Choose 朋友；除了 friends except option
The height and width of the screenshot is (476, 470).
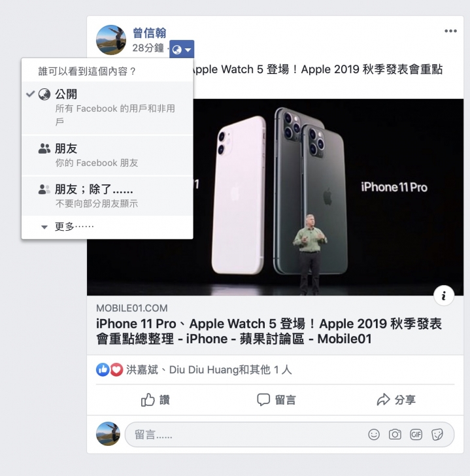107,196
